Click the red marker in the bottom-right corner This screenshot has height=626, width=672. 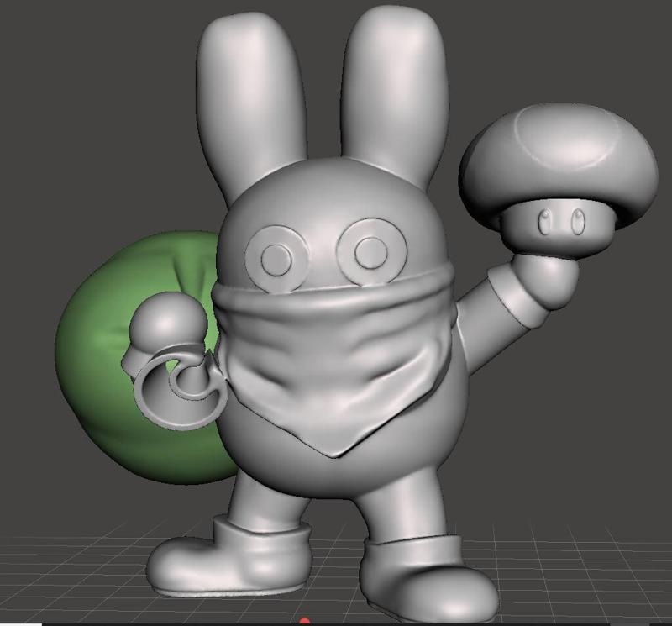[x=668, y=622]
